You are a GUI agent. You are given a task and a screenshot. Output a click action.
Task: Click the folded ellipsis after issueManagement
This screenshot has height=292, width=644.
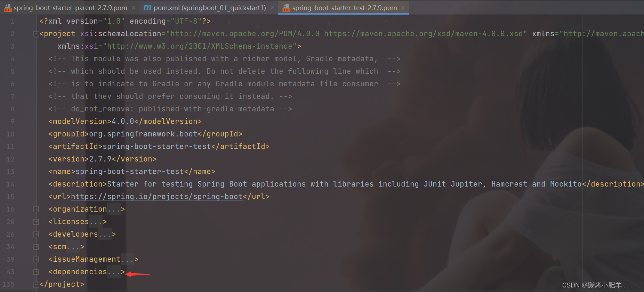pyautogui.click(x=127, y=259)
